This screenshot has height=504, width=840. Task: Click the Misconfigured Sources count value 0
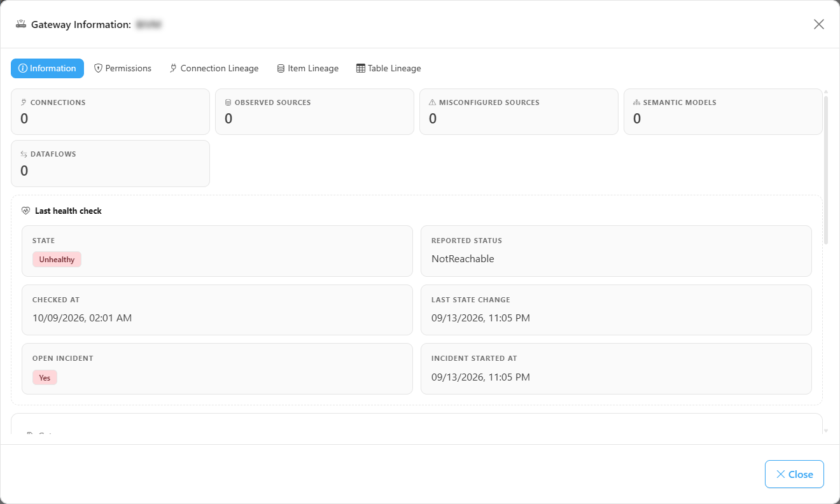(x=433, y=119)
